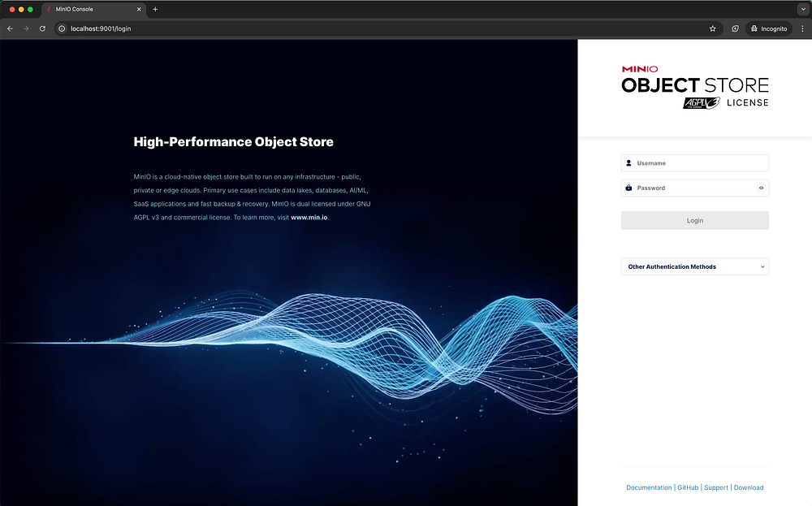Reload the MinIO login page
This screenshot has width=812, height=506.
pyautogui.click(x=42, y=28)
